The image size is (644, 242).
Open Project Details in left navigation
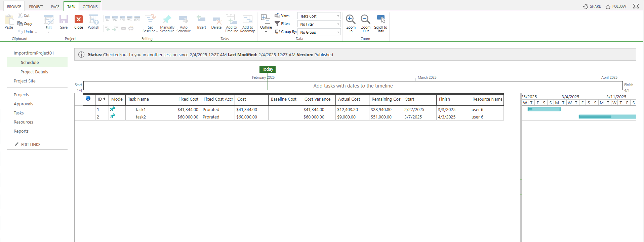[x=34, y=72]
